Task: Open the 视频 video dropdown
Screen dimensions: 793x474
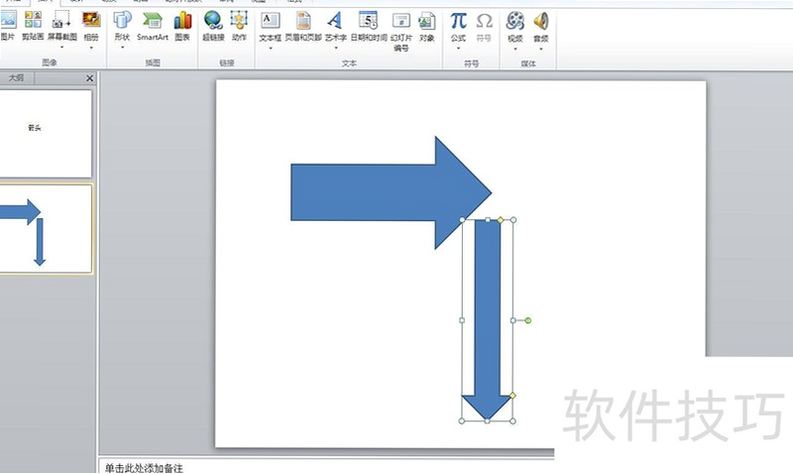Action: [515, 49]
